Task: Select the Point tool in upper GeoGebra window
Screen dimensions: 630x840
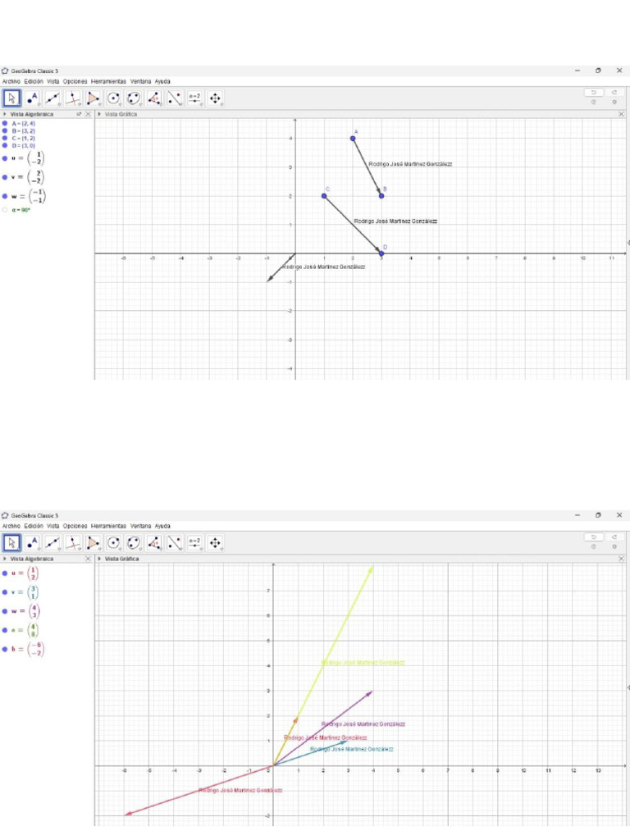Action: [32, 98]
